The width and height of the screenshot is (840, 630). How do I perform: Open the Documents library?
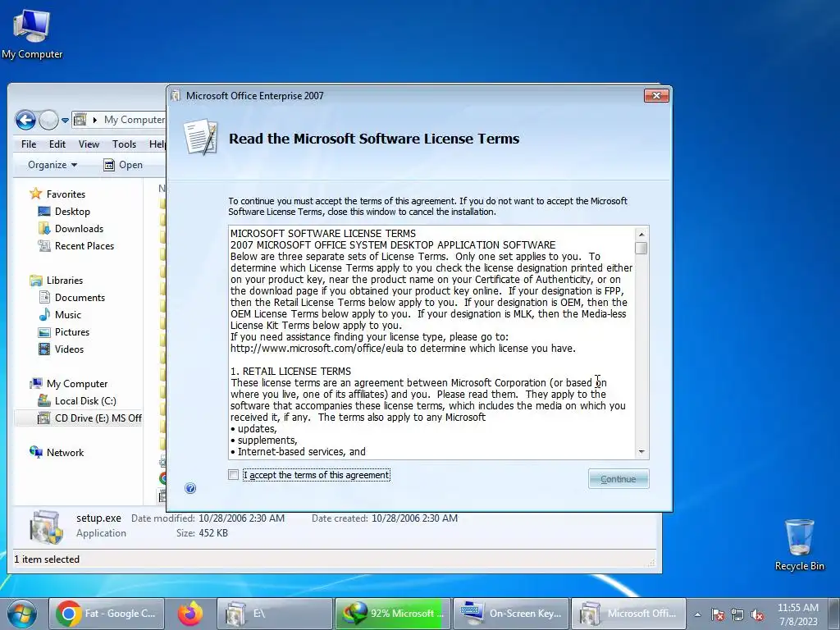[80, 297]
